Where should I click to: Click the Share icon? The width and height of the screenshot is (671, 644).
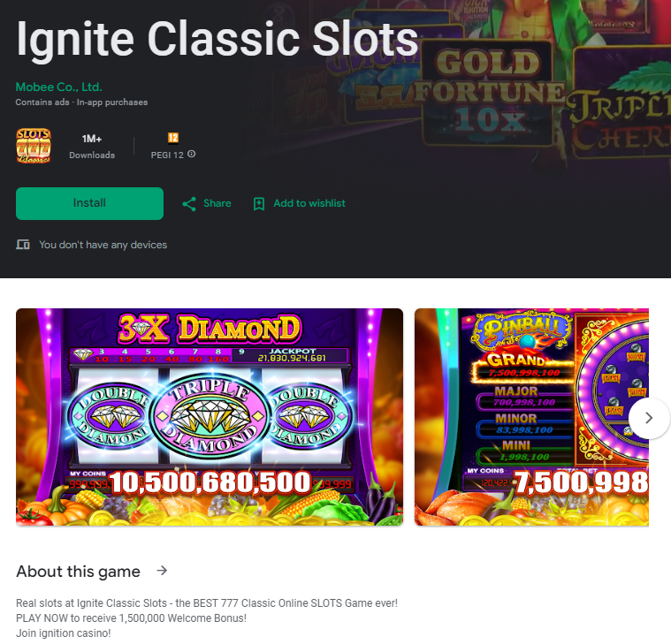[x=189, y=204]
